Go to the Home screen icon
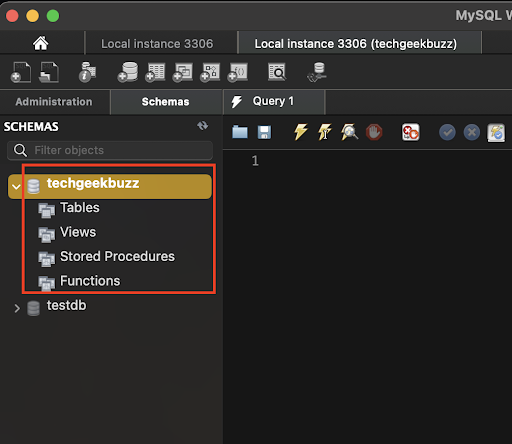Image resolution: width=512 pixels, height=444 pixels. [40, 43]
